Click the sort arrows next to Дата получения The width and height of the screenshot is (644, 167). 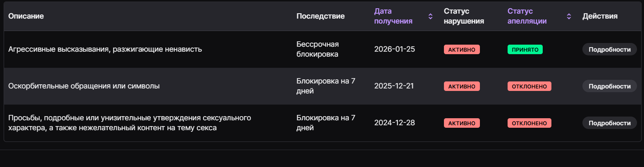430,17
